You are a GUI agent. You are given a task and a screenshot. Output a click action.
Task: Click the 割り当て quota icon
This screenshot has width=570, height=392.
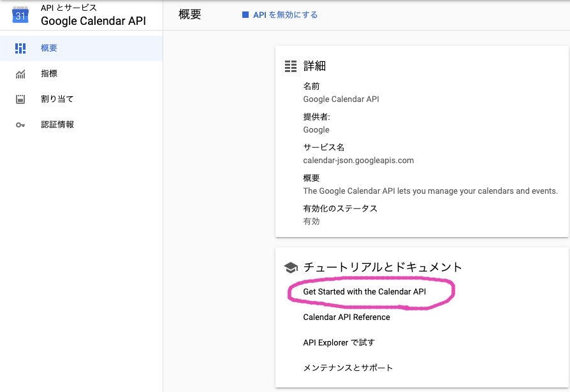pyautogui.click(x=20, y=99)
